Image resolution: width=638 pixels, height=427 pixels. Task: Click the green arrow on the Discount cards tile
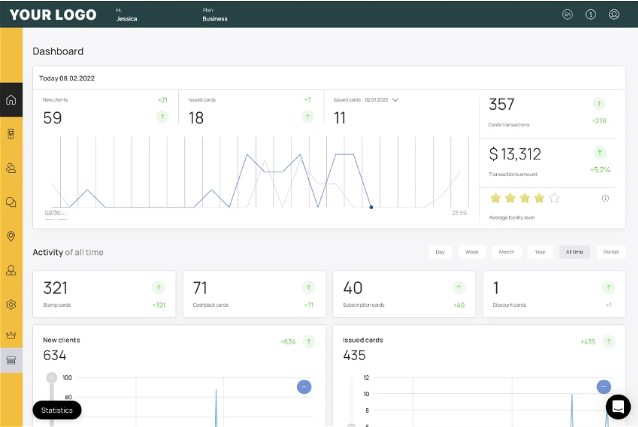[608, 288]
